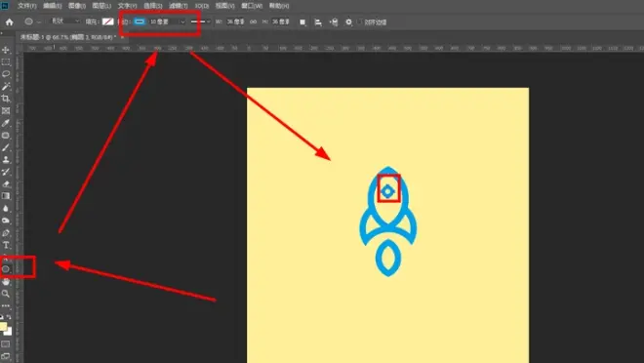644x363 pixels.
Task: Open the stroke line style dropdown
Action: (200, 21)
